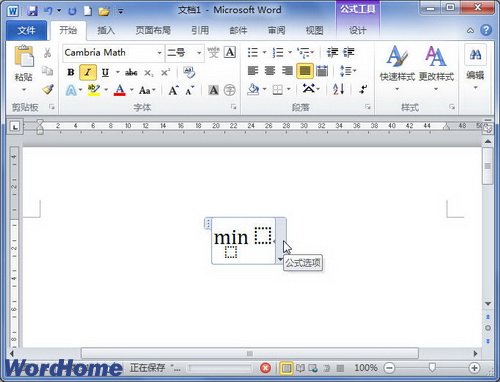
Task: Click the 编辑 button
Action: coord(475,68)
